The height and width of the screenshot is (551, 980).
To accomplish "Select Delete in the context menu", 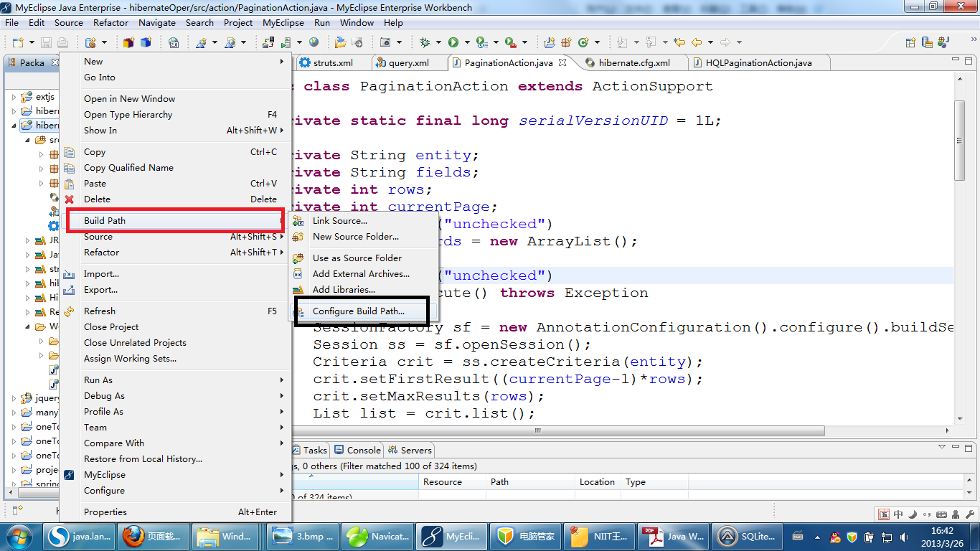I will pos(174,199).
